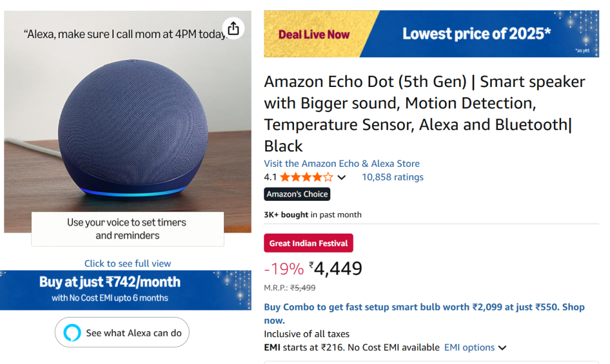
Task: Expand the chevron after EMI options
Action: [502, 348]
